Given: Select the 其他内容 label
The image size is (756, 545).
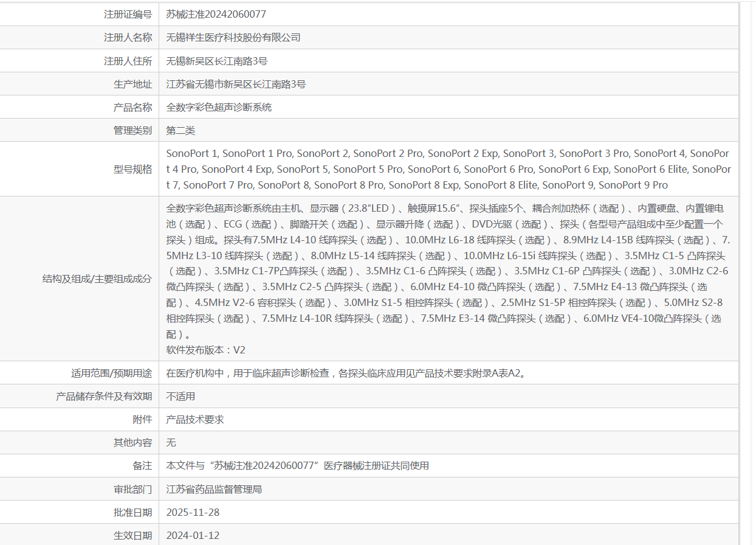Looking at the screenshot, I should (132, 443).
